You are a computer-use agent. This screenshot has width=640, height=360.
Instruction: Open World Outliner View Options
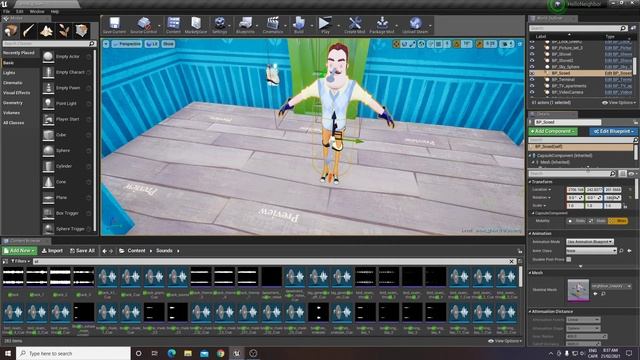pyautogui.click(x=619, y=103)
